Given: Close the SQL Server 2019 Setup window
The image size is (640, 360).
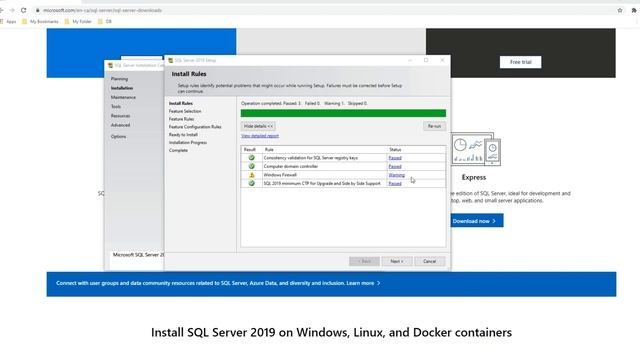Looking at the screenshot, I should (x=442, y=60).
